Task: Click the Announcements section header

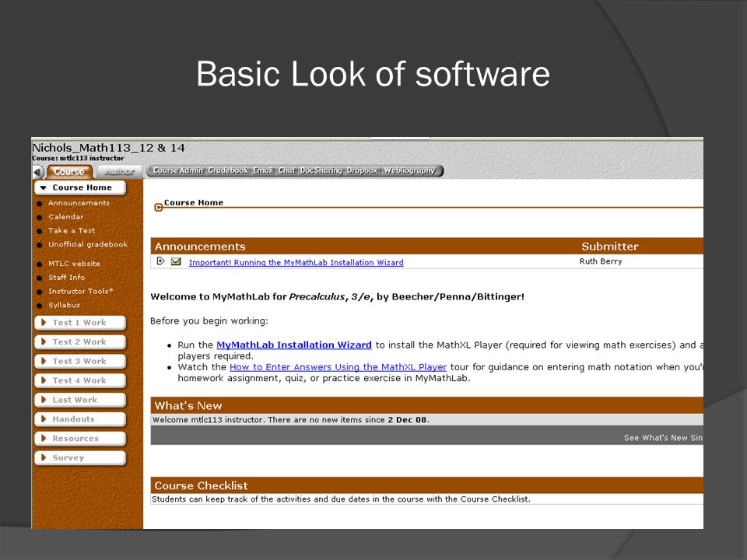Action: 200,247
